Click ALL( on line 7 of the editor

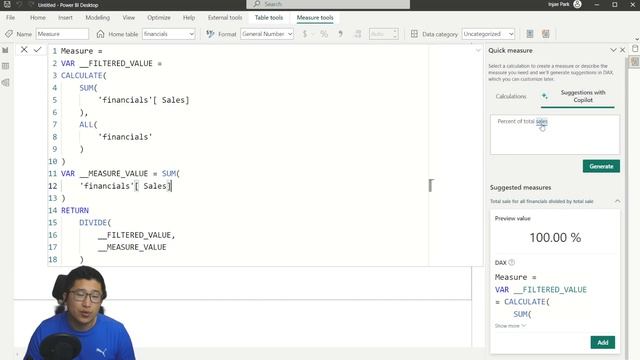(x=89, y=124)
